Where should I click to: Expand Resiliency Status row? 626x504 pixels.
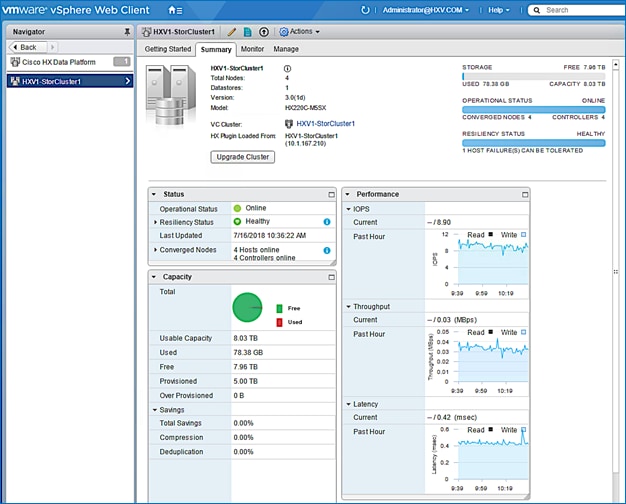point(155,222)
